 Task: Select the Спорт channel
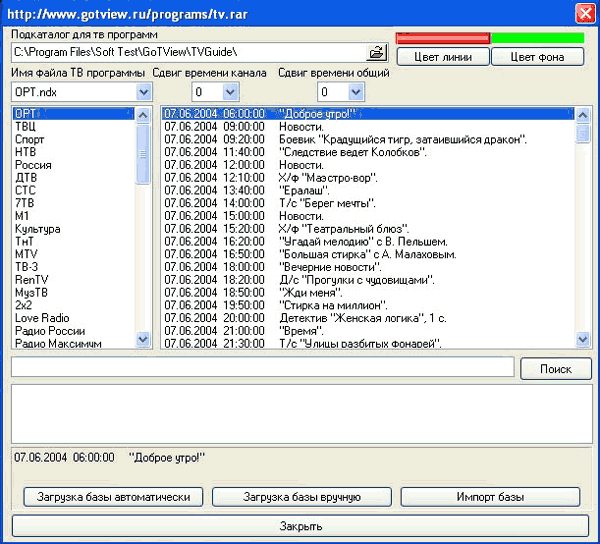73,139
